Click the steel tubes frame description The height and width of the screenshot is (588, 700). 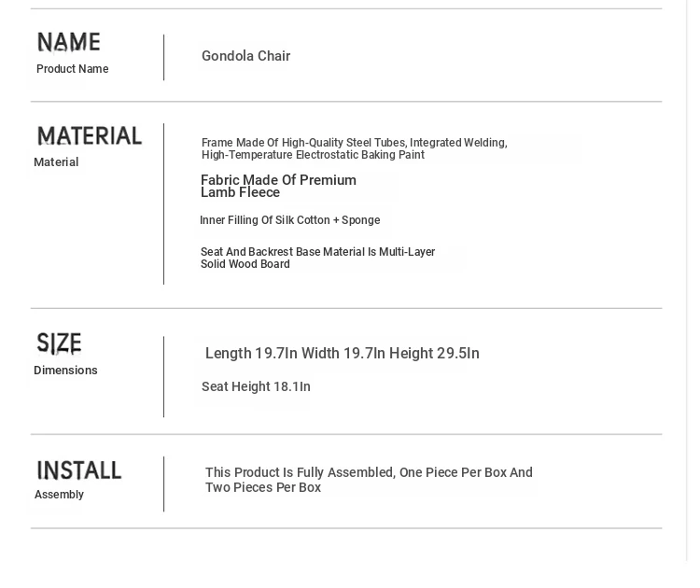(x=354, y=149)
